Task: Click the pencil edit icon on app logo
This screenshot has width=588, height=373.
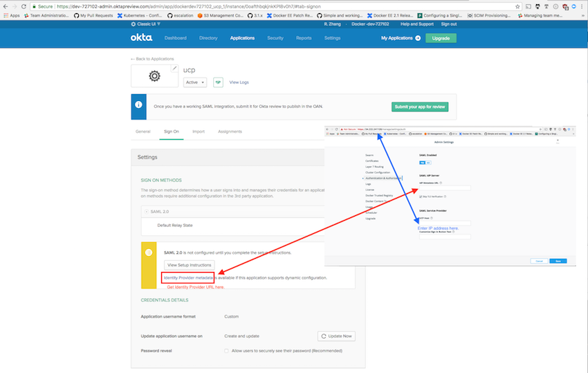Action: click(x=174, y=69)
